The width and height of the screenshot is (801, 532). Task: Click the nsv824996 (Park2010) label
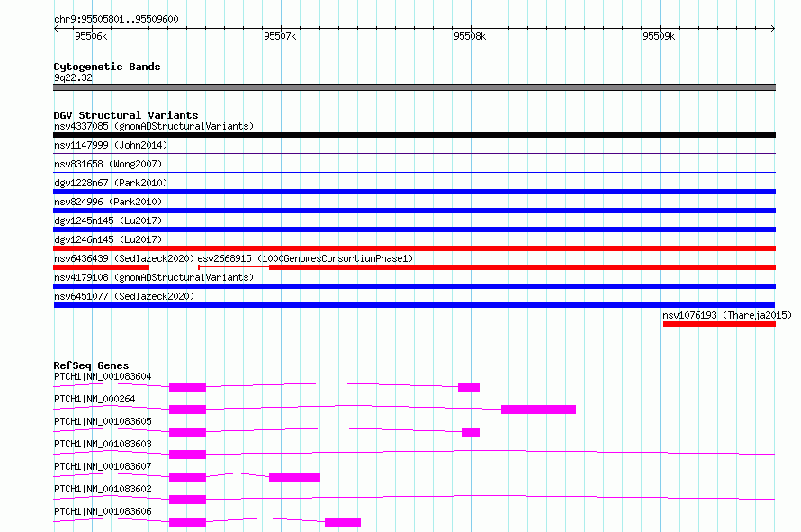click(108, 202)
